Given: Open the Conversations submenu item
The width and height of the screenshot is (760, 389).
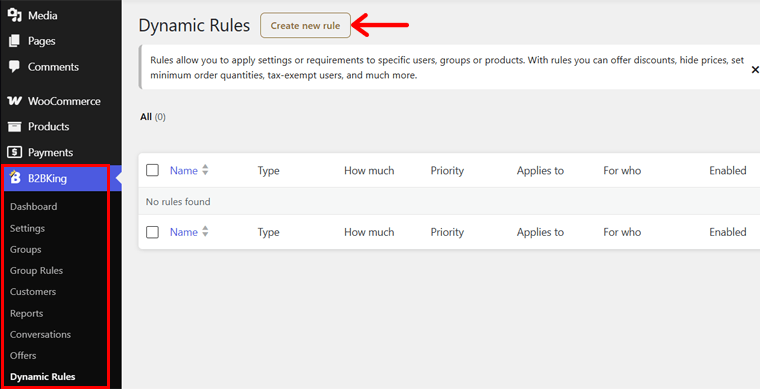Looking at the screenshot, I should [x=40, y=334].
